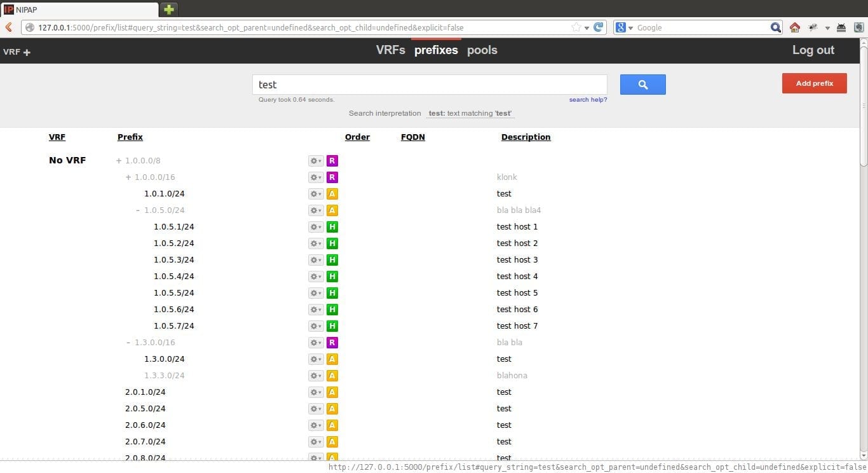Collapse the 1.0.5.0/24 prefix entry
868x473 pixels.
click(x=128, y=210)
